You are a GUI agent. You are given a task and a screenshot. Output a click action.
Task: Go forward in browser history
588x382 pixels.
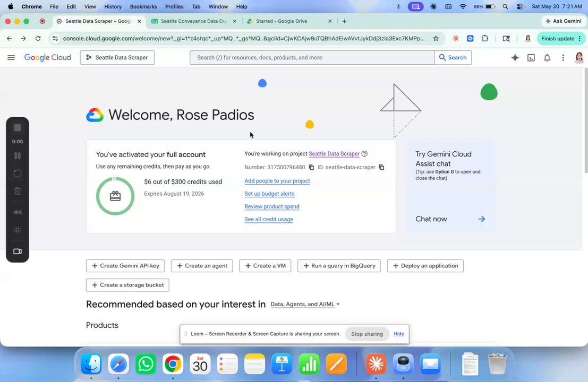click(23, 39)
